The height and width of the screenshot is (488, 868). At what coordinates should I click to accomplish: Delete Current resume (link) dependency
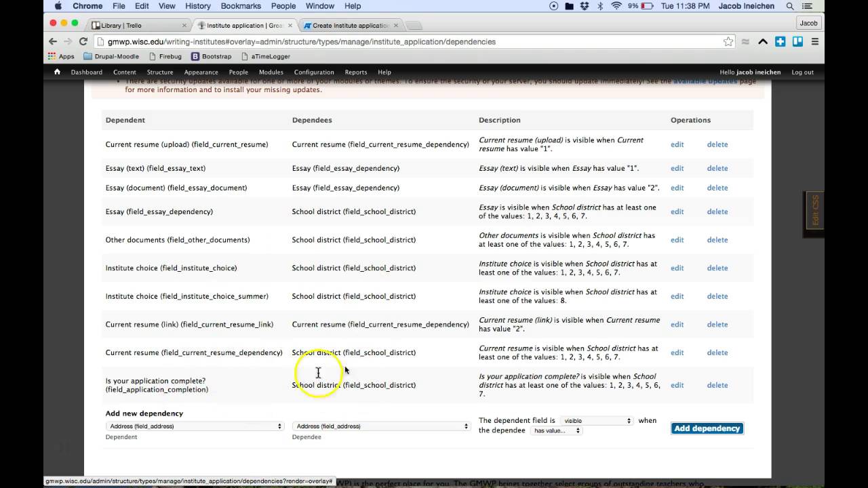[717, 325]
